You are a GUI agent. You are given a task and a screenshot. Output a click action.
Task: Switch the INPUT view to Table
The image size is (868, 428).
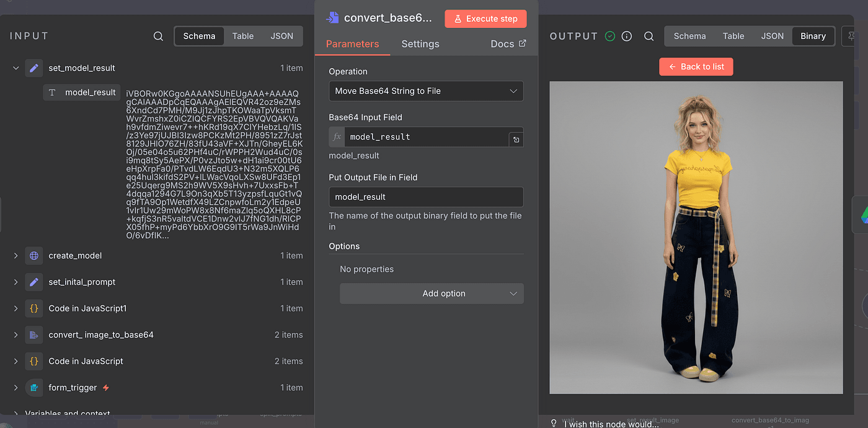coord(242,36)
